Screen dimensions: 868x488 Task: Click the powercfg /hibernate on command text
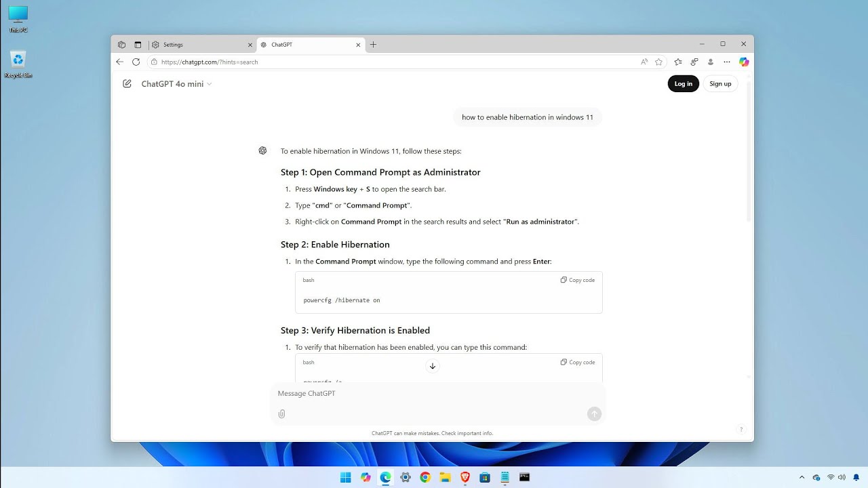342,300
